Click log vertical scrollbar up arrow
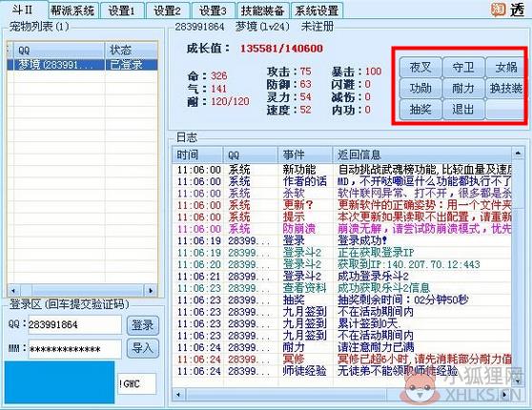 [518, 154]
